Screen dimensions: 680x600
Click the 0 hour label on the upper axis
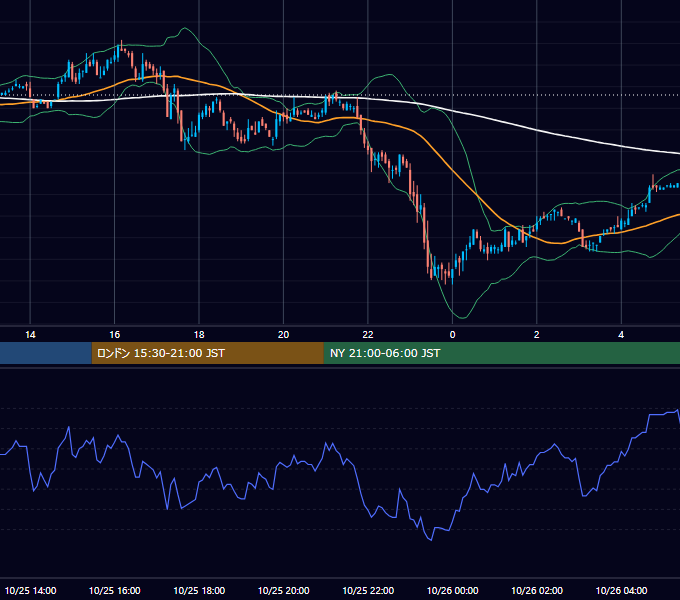click(452, 335)
